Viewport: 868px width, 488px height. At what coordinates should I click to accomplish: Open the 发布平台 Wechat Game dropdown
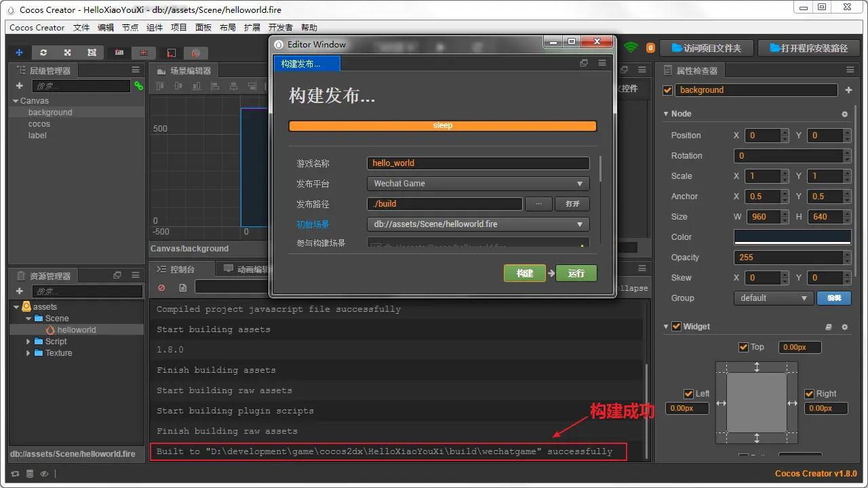click(478, 184)
